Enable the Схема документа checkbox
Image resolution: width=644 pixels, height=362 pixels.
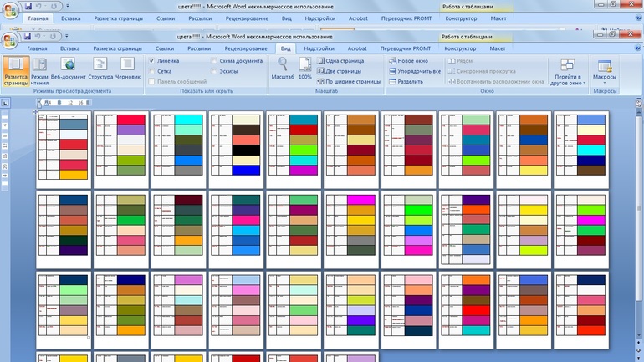pyautogui.click(x=214, y=61)
